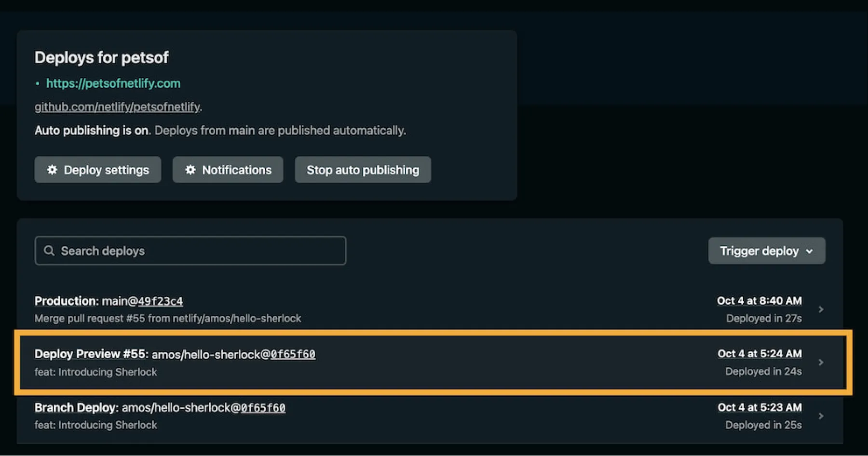Select the Deploy Preview #55 title
This screenshot has height=456, width=868.
point(90,354)
